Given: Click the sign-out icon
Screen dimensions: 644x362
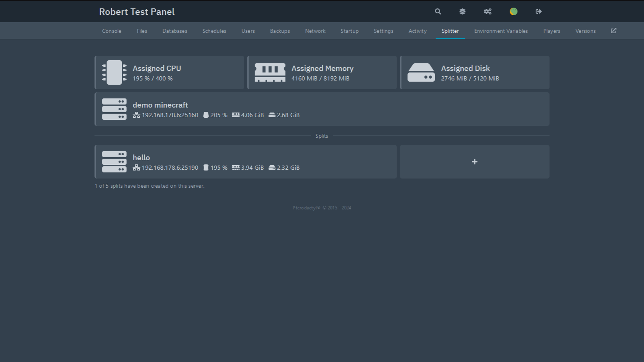Looking at the screenshot, I should click(539, 11).
